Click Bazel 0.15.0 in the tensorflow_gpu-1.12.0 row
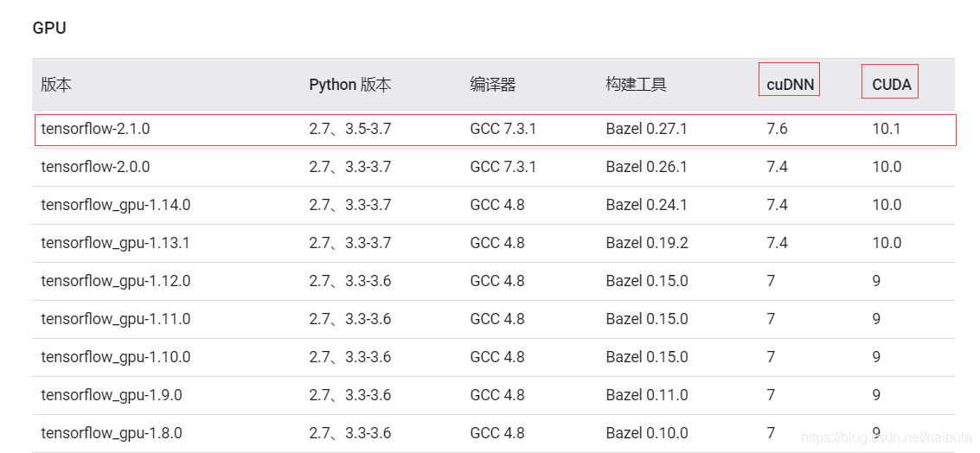 pyautogui.click(x=647, y=281)
